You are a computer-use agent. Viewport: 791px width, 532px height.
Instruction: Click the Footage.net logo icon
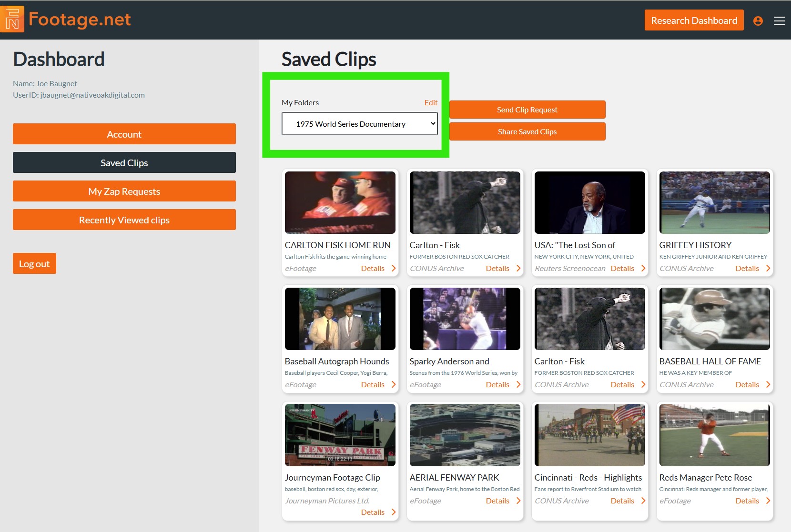12,20
